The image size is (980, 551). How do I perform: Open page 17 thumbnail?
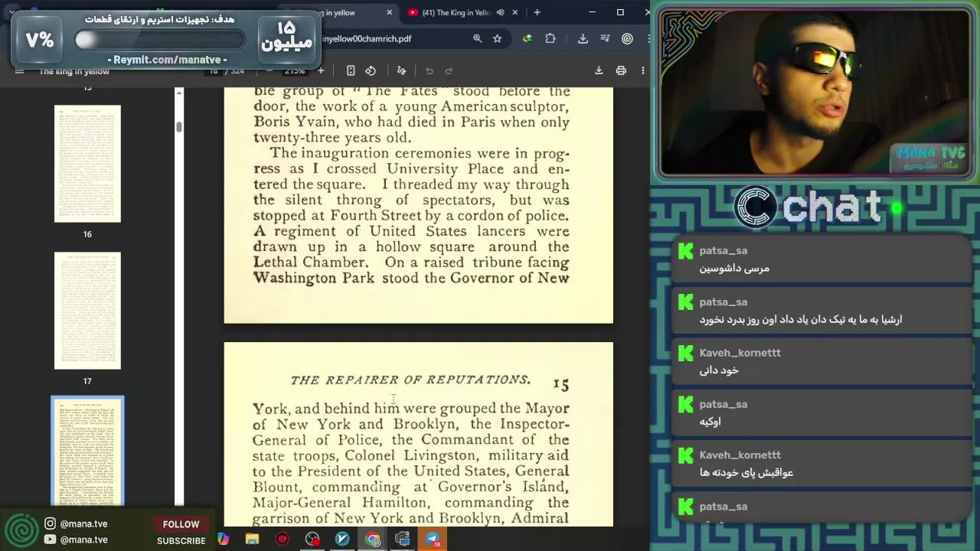(x=87, y=311)
